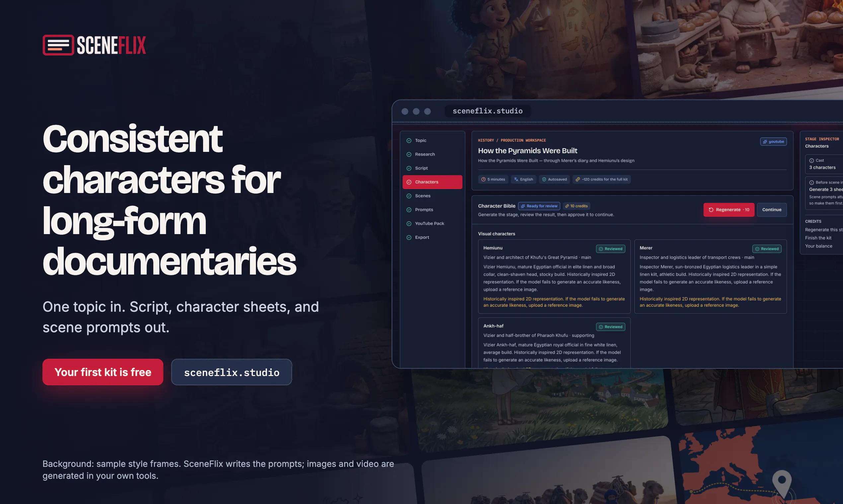Open the Scenes stage in sidebar
The image size is (843, 504).
[432, 196]
